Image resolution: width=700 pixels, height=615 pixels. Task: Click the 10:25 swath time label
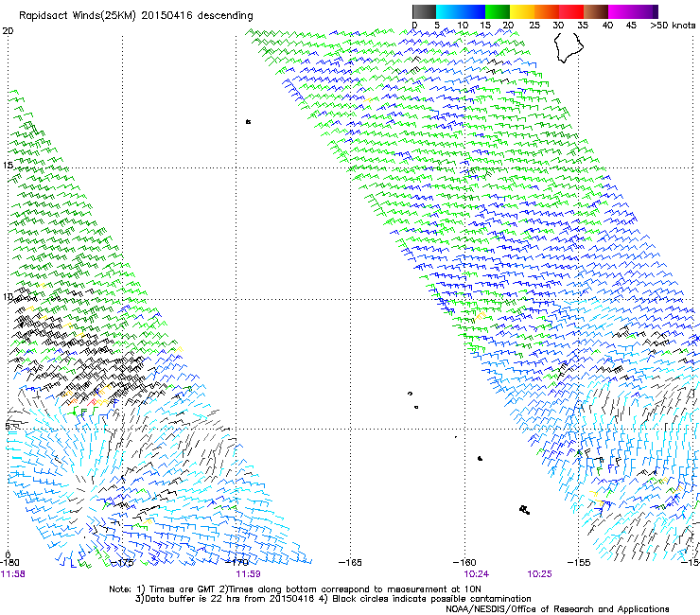point(539,574)
